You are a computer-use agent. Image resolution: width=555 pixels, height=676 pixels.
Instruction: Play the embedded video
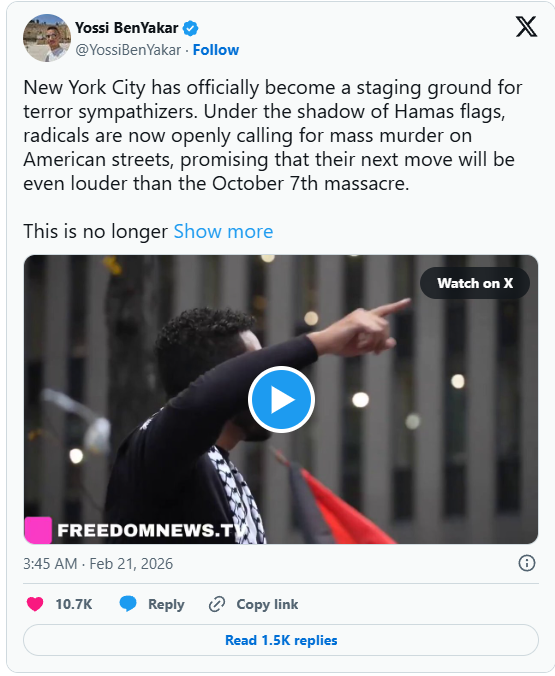coord(281,399)
